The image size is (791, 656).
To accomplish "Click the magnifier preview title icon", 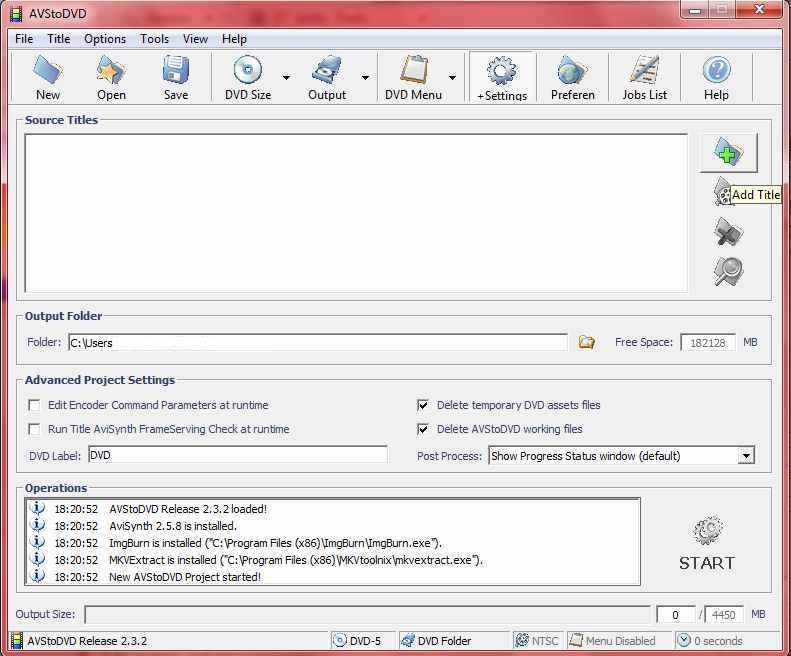I will (x=728, y=271).
